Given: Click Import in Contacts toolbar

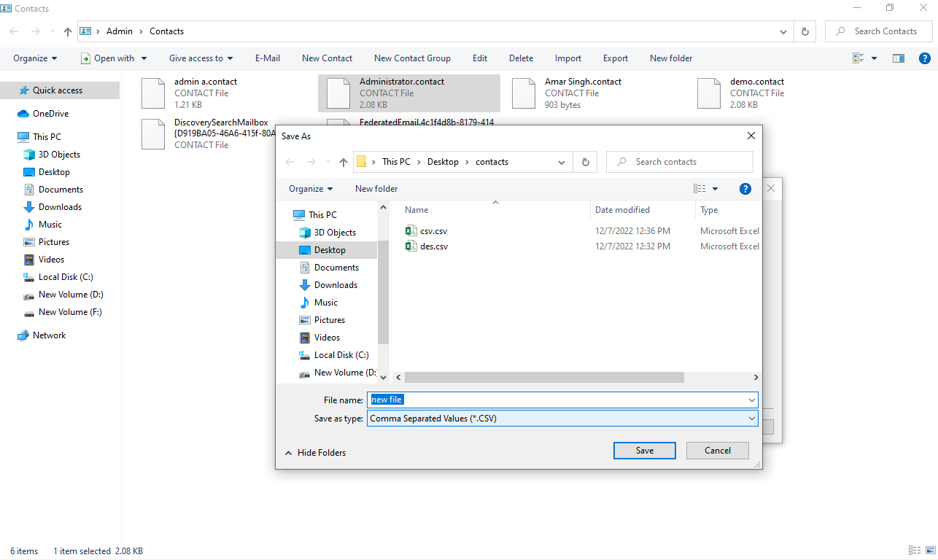Looking at the screenshot, I should [x=568, y=58].
